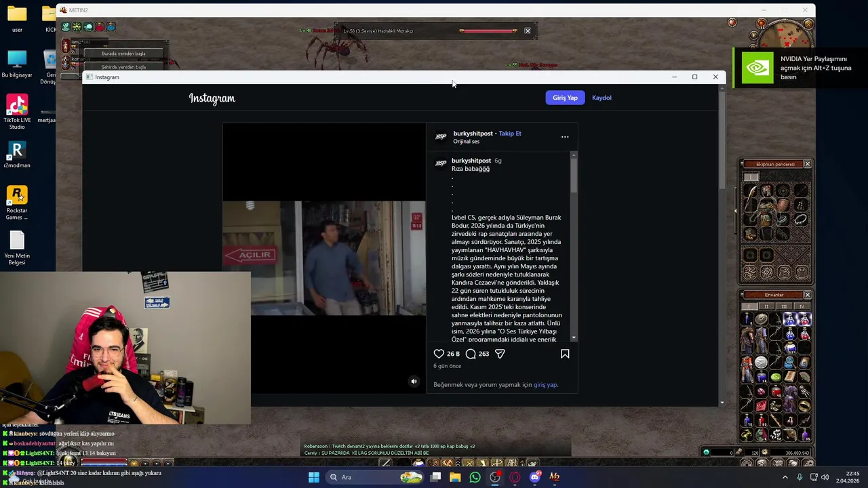Open r2modman desktop icon
Screen dimensions: 868x488
17,155
